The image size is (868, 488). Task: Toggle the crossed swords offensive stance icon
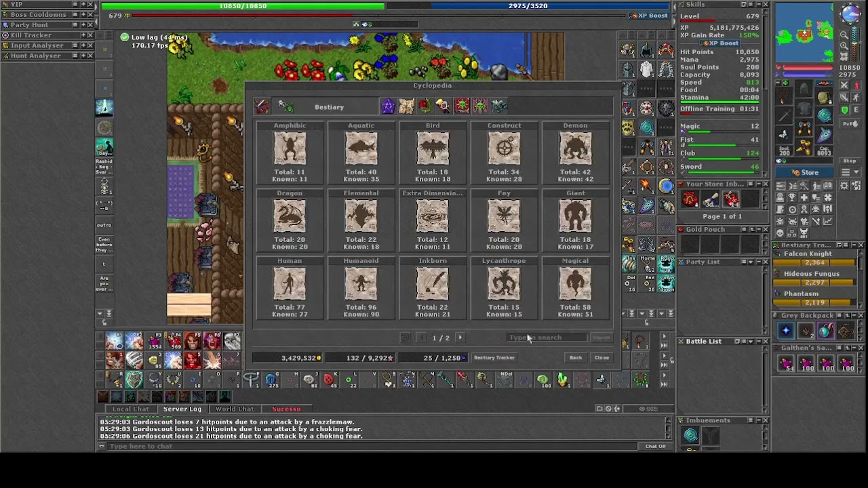tap(844, 85)
